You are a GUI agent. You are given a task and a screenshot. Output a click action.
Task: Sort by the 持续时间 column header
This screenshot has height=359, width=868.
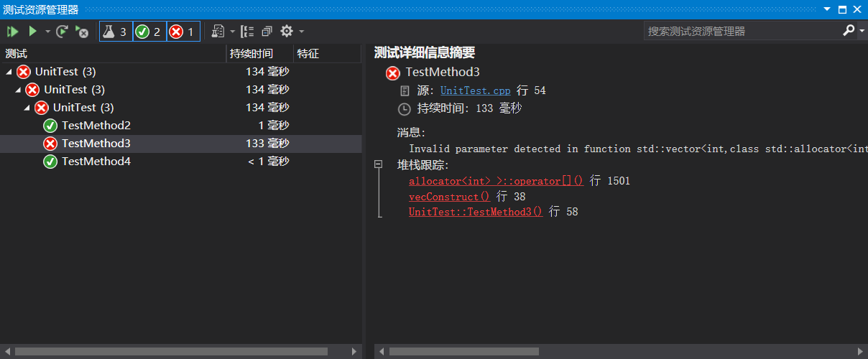(x=259, y=54)
